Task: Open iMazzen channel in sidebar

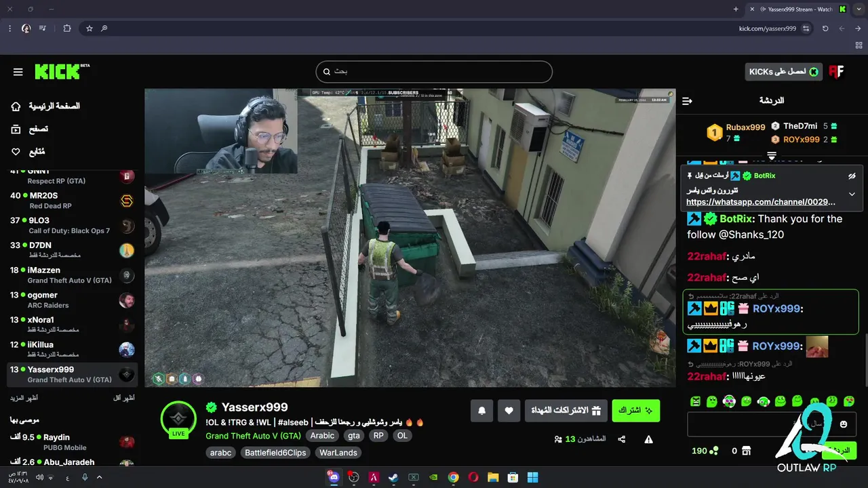Action: click(x=72, y=275)
